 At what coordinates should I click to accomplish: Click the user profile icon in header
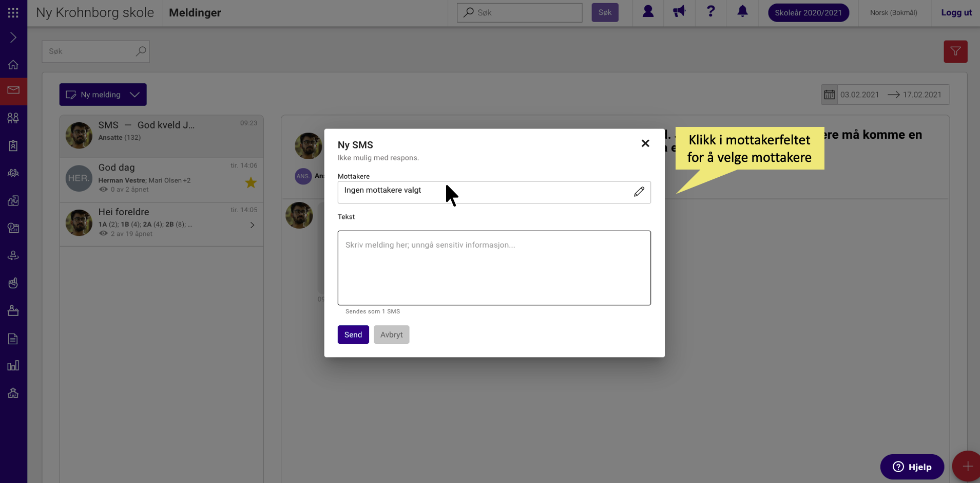tap(648, 11)
